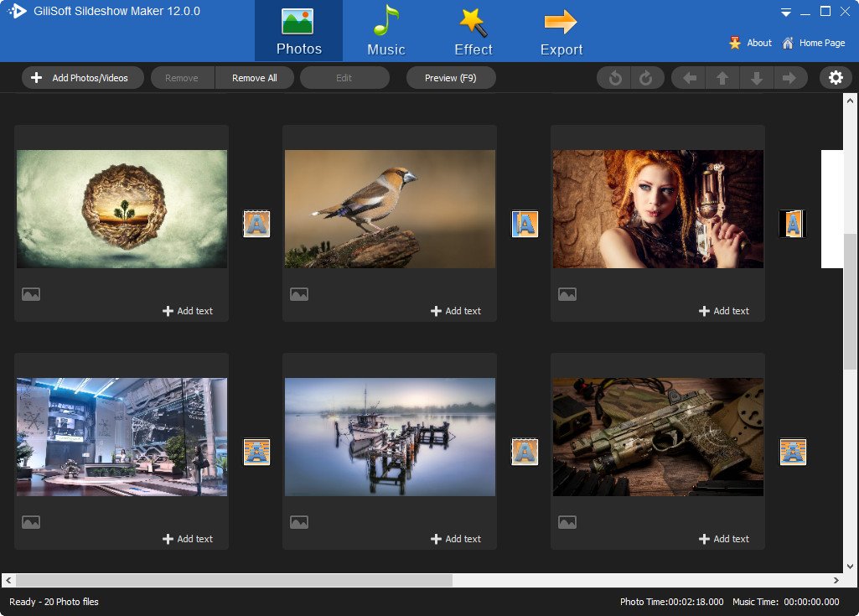Open the Home Page link

click(x=813, y=43)
